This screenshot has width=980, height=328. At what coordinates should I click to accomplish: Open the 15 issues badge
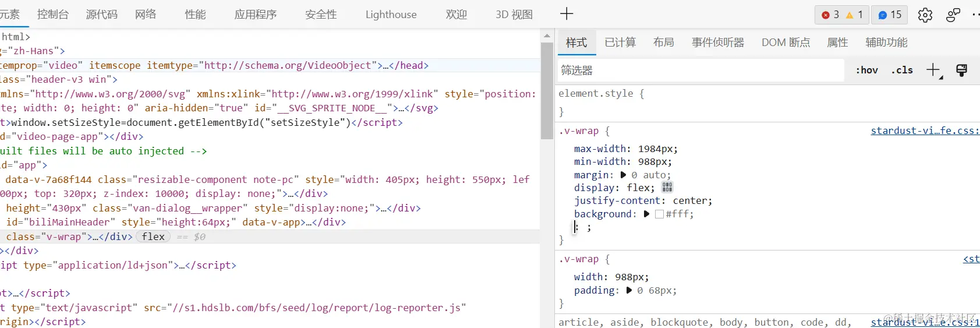pyautogui.click(x=890, y=15)
